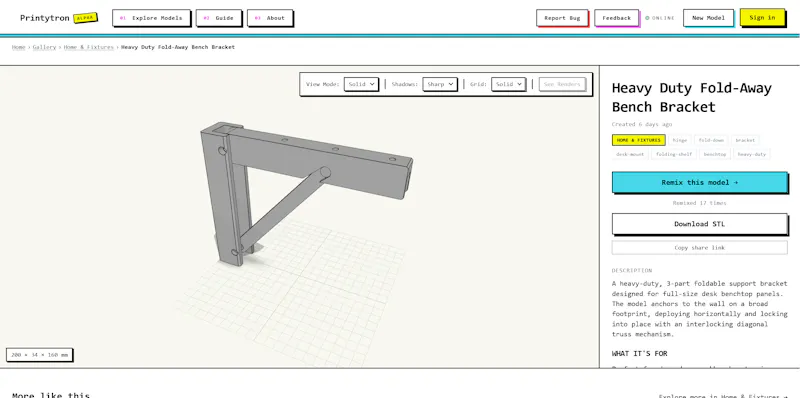Open the Guide page

219,18
